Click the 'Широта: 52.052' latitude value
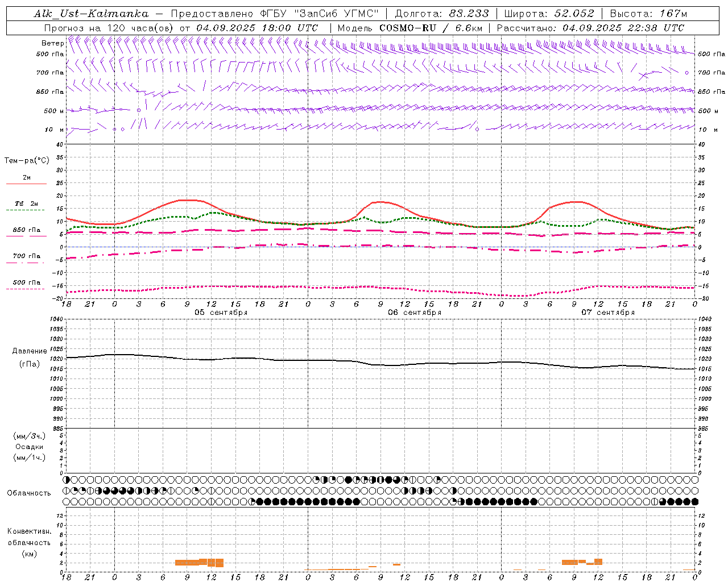 [x=549, y=14]
